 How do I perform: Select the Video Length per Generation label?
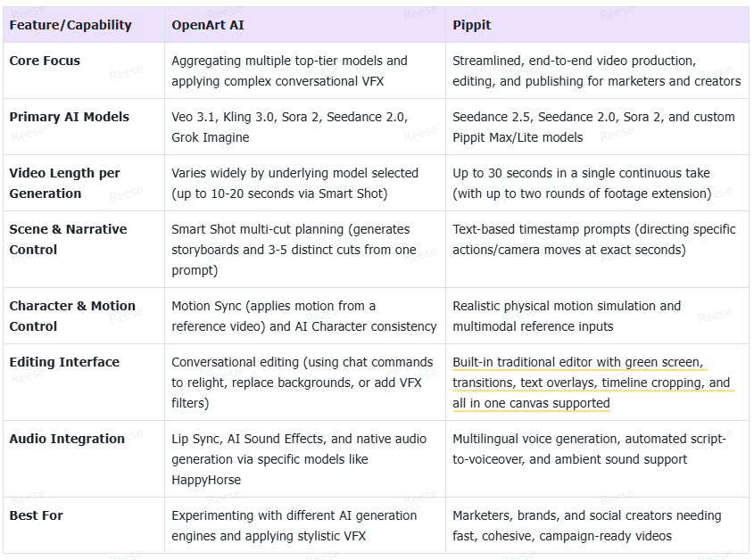tap(64, 183)
